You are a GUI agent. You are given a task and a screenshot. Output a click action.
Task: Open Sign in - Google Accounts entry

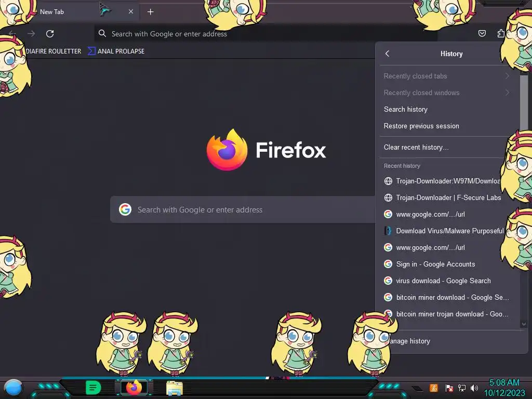pos(446,264)
